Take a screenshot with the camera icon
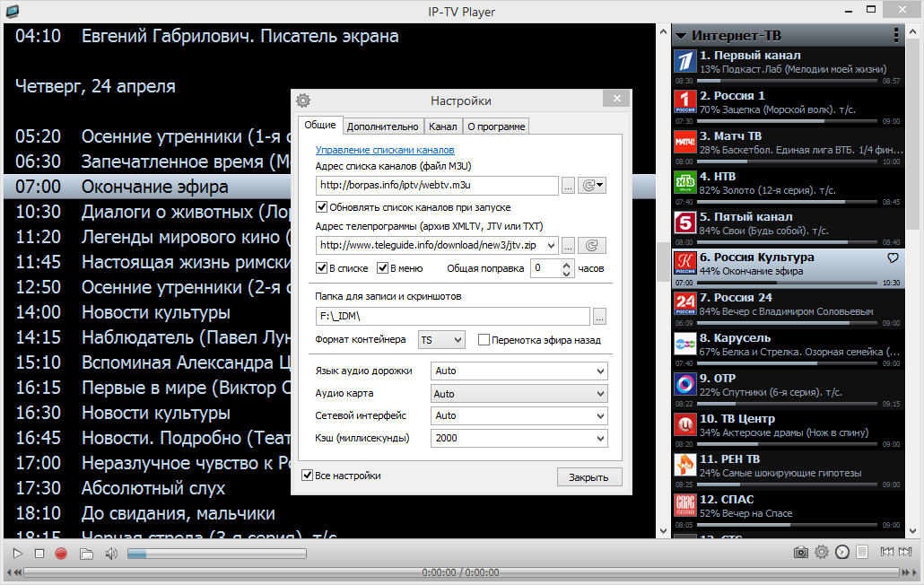Viewport: 924px width, 585px height. [800, 553]
